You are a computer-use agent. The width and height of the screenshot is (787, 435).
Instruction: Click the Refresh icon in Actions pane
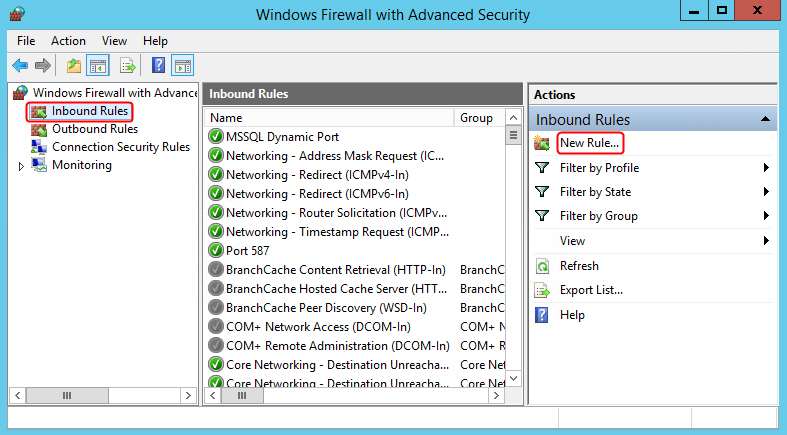[543, 266]
